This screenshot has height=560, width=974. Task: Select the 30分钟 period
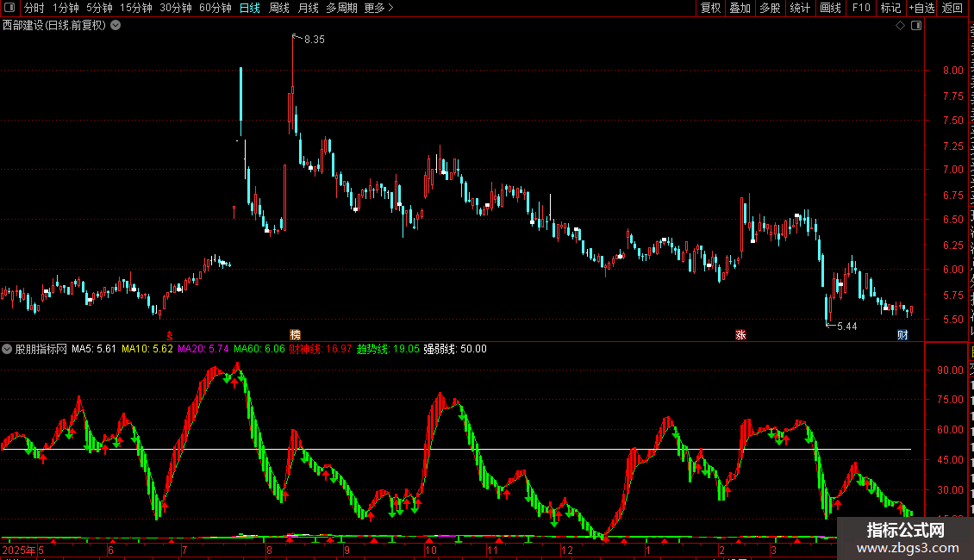point(176,8)
